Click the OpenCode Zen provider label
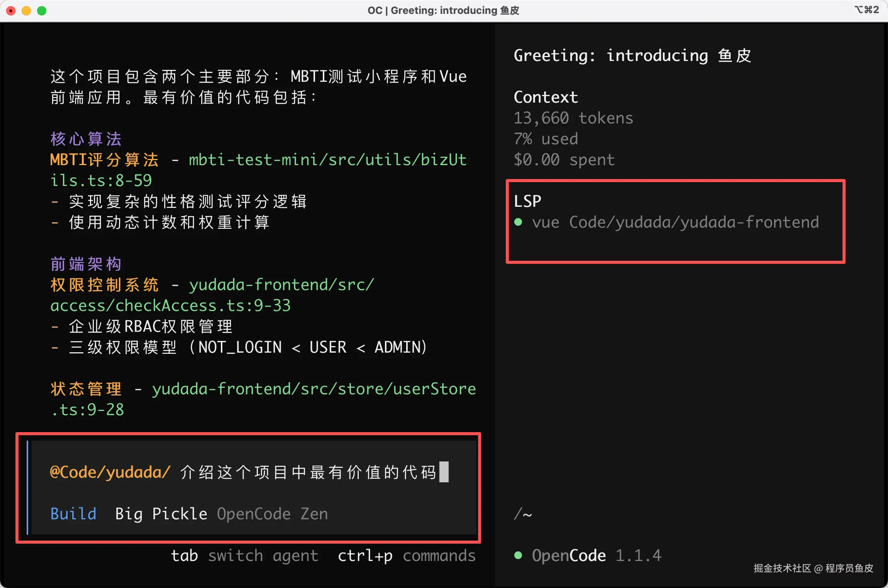 [272, 514]
